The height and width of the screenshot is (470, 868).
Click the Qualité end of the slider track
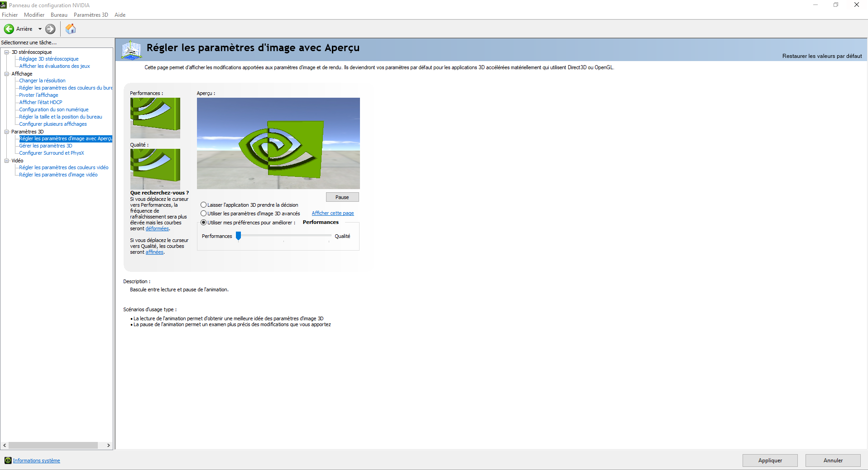(x=330, y=236)
